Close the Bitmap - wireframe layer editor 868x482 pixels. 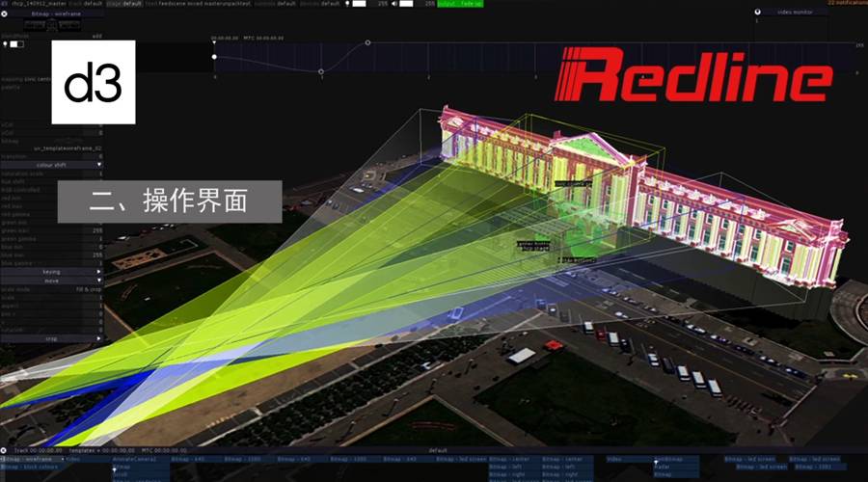tap(4, 13)
